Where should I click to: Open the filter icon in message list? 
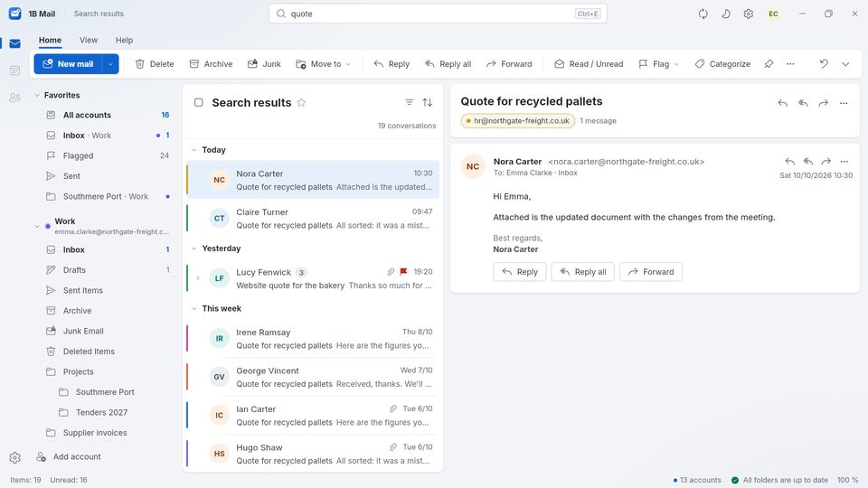pos(409,102)
